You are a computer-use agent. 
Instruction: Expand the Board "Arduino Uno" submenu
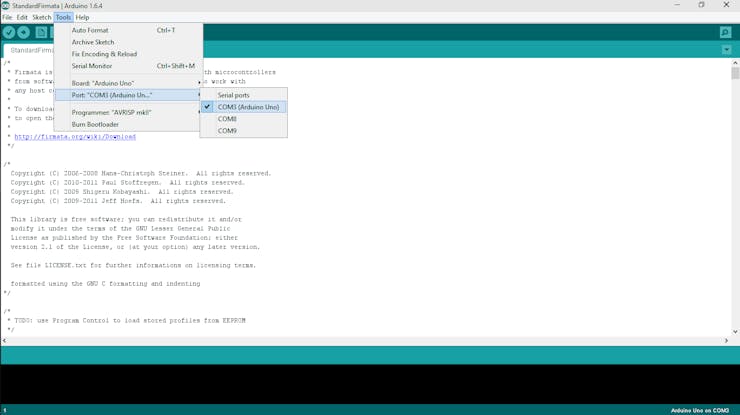pos(128,83)
